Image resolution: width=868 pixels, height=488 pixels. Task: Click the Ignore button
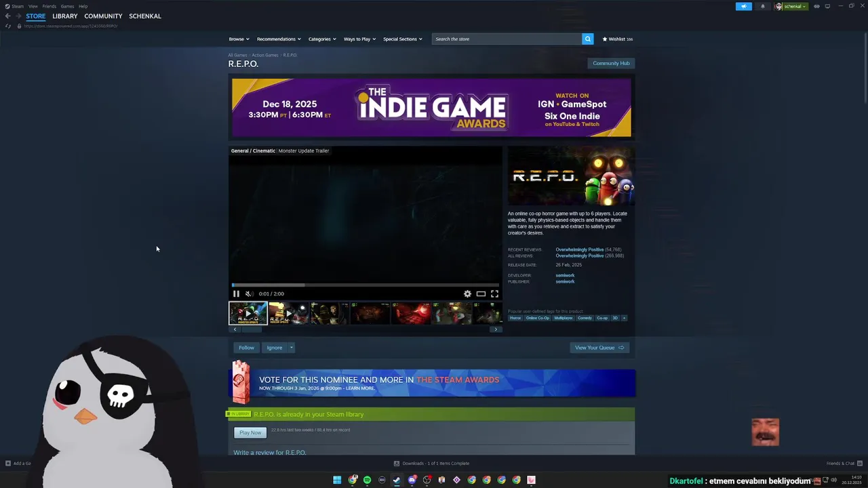tap(274, 348)
